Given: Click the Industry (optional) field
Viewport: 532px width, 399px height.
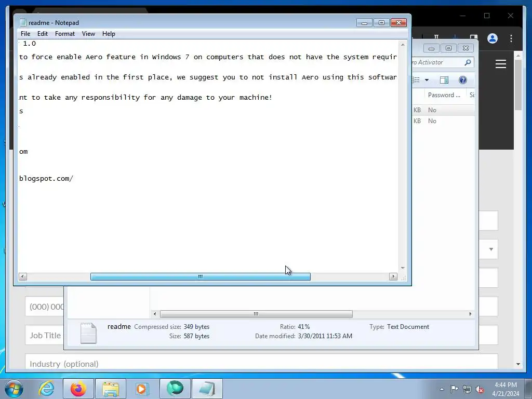Looking at the screenshot, I should [261, 362].
